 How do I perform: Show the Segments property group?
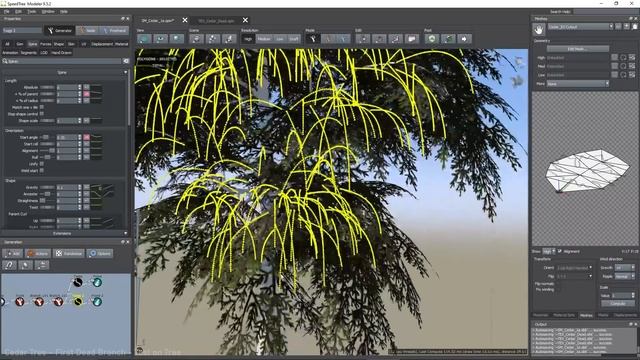click(x=29, y=53)
